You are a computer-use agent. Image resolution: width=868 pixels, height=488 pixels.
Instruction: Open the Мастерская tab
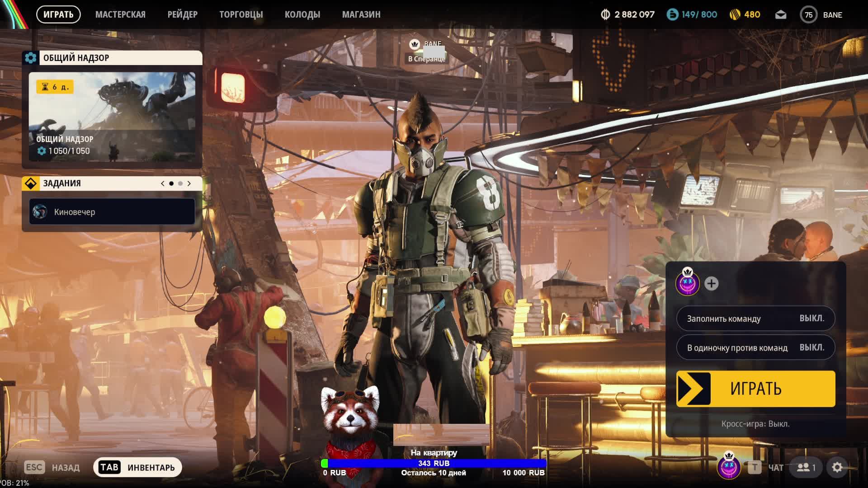(x=120, y=14)
